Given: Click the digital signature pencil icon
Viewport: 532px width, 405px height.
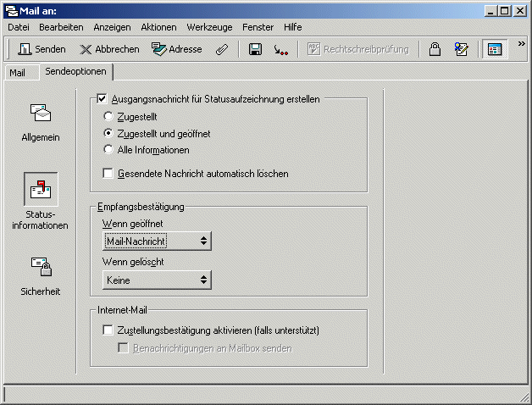Looking at the screenshot, I should click(462, 49).
